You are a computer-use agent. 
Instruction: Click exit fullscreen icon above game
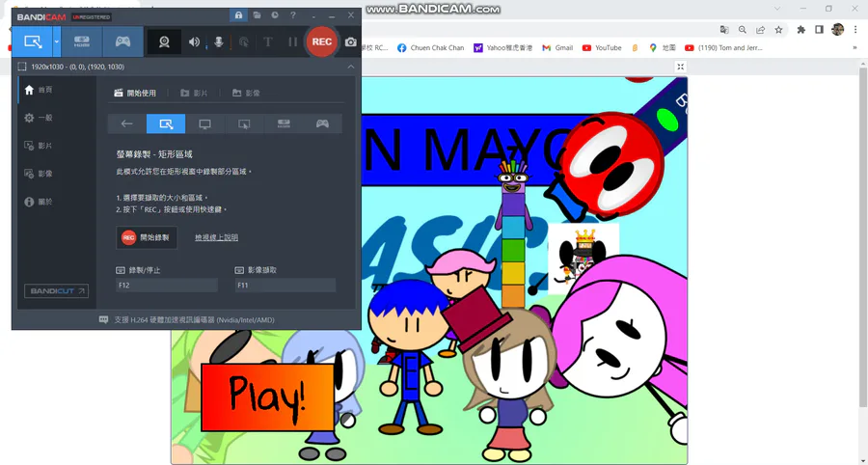coord(680,67)
